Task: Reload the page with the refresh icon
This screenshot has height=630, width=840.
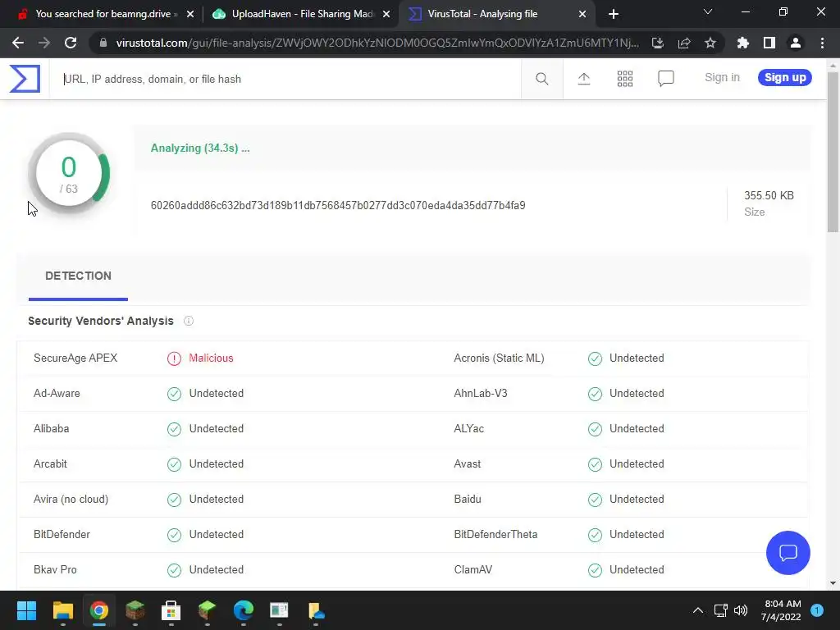Action: click(71, 43)
